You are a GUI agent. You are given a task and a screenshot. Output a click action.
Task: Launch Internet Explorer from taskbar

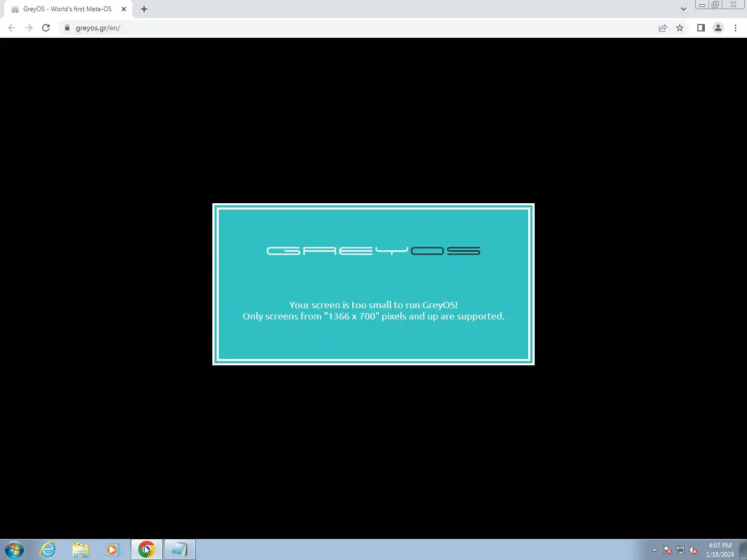[48, 549]
